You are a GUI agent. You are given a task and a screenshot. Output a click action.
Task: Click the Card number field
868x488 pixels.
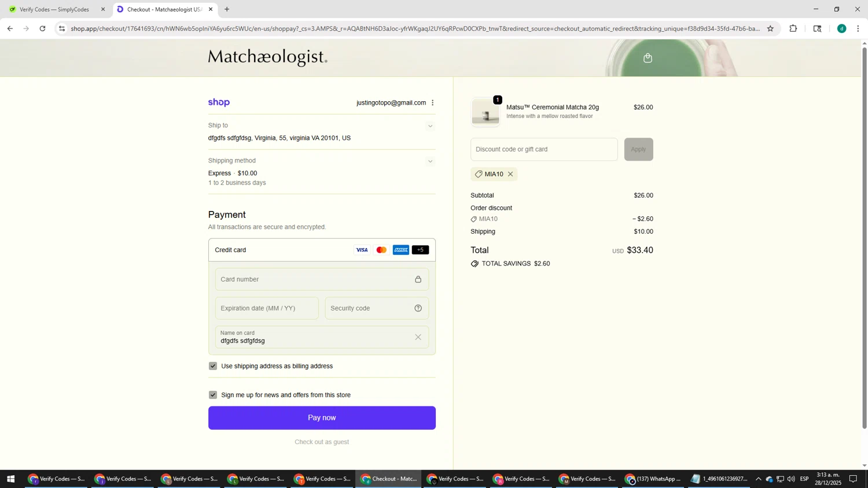tap(322, 279)
